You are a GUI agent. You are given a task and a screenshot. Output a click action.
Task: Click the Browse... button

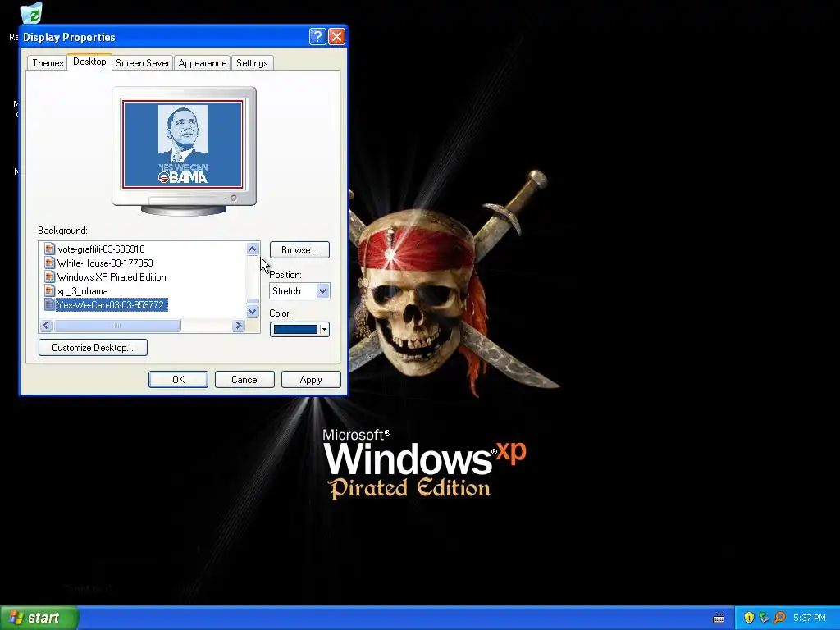tap(299, 249)
